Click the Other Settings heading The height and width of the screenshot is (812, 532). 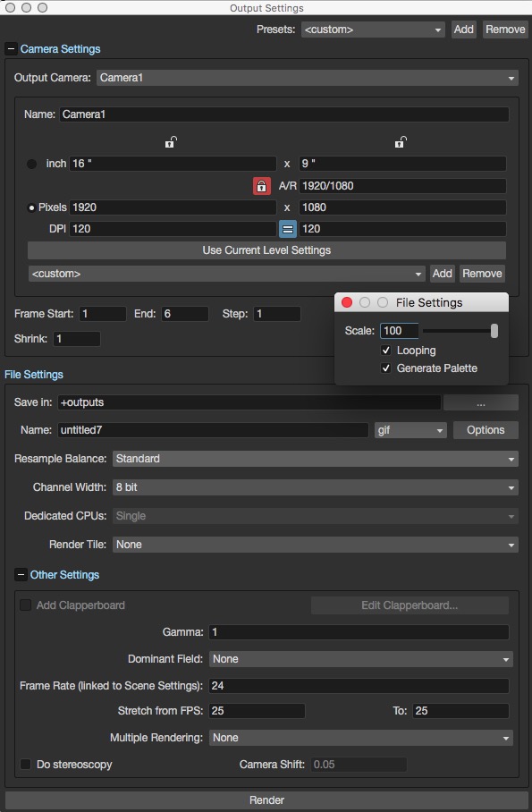point(64,575)
